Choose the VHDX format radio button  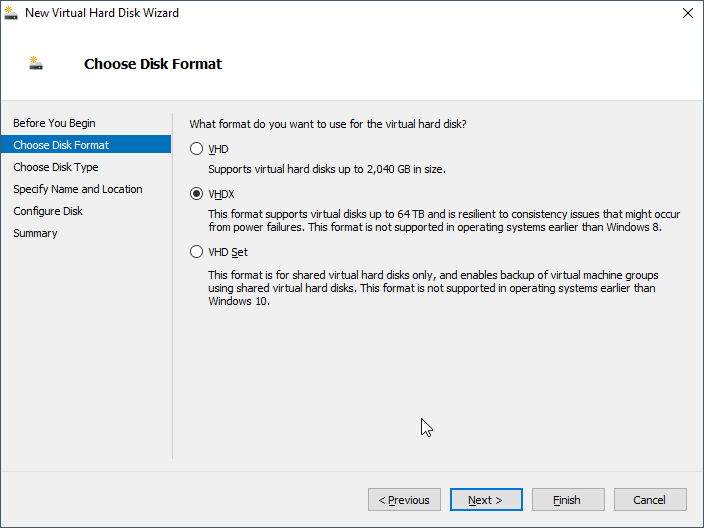coord(197,194)
